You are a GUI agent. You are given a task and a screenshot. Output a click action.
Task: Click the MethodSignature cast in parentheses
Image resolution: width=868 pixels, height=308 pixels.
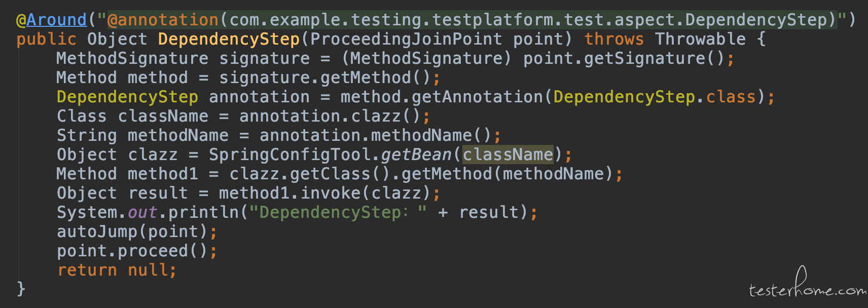426,58
